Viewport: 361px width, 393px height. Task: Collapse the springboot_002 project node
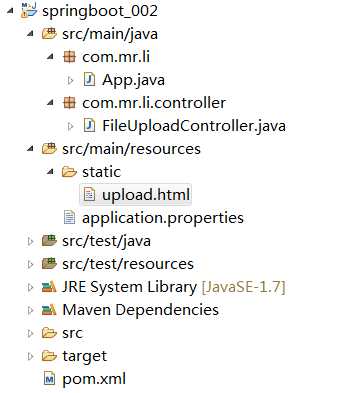coord(11,11)
